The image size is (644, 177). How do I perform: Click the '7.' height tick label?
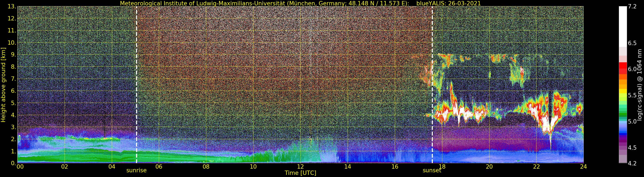click(14, 79)
